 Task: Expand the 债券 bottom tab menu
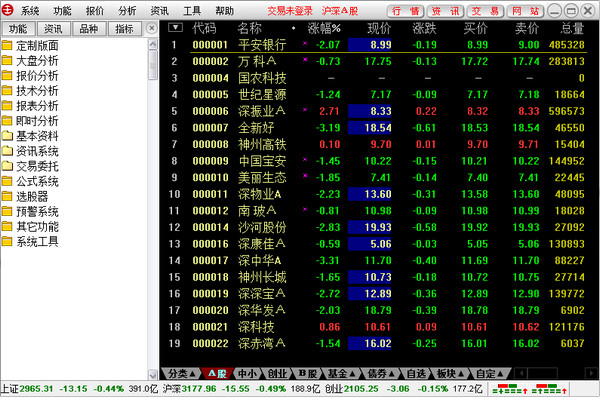(x=381, y=373)
